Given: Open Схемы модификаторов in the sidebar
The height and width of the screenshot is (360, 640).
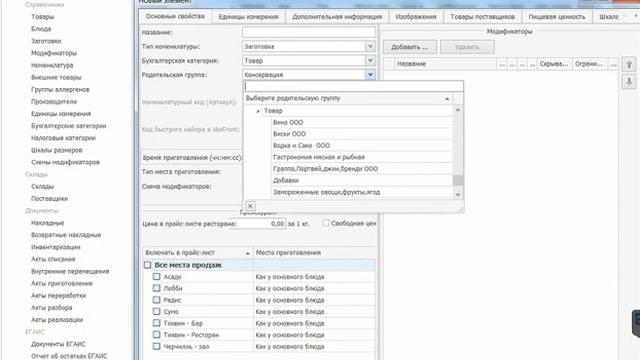Looking at the screenshot, I should 65,162.
